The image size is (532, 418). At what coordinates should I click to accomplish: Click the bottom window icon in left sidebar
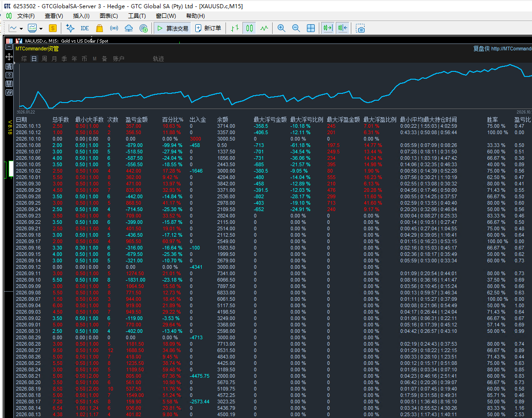point(9,92)
